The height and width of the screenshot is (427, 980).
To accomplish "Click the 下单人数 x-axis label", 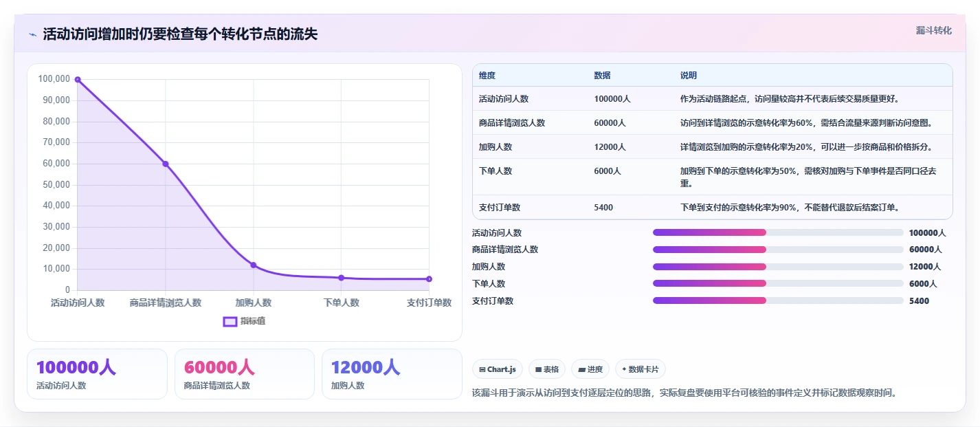I will (341, 303).
